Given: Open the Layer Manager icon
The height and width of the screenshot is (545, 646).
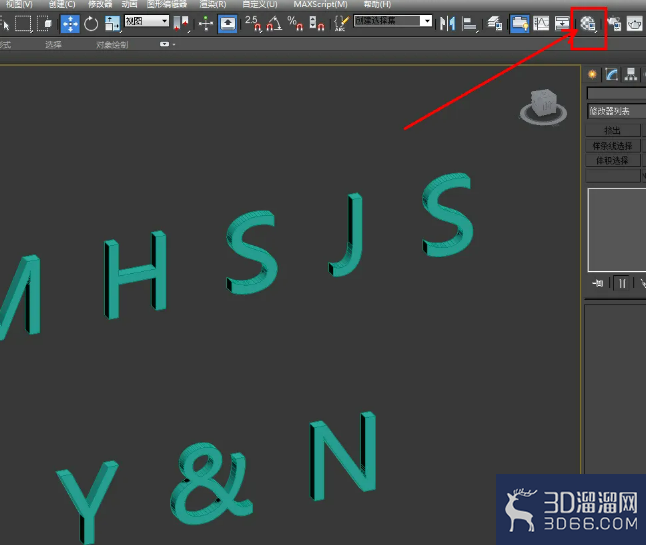Looking at the screenshot, I should (x=495, y=23).
